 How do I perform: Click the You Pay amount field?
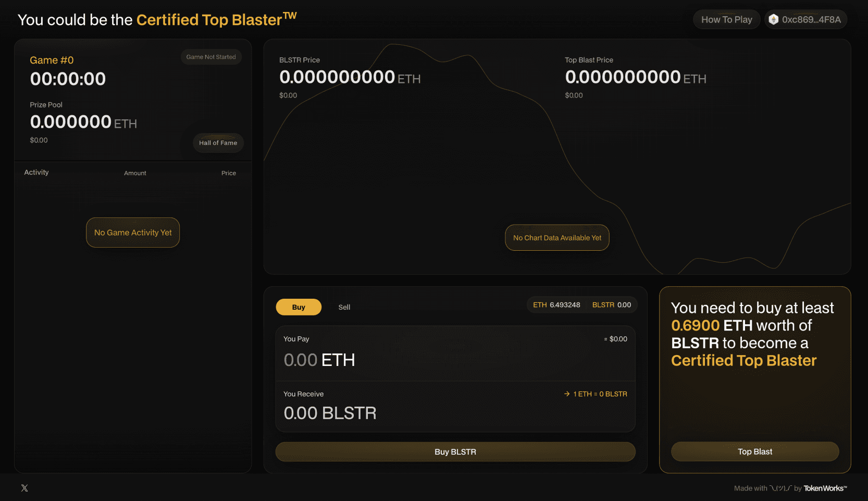point(319,360)
